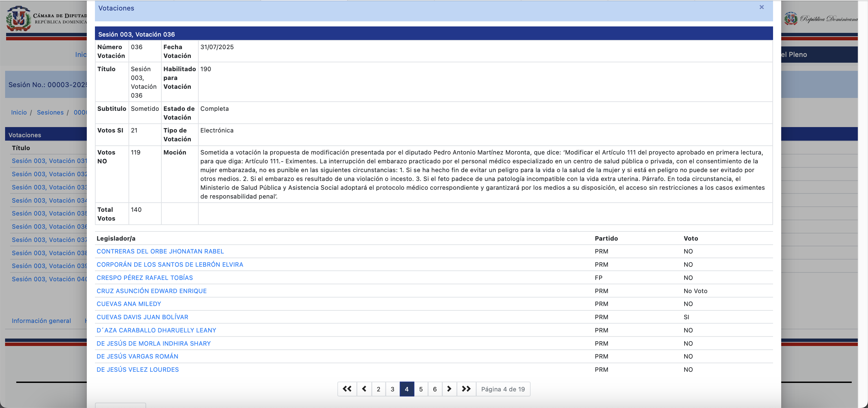Screen dimensions: 868x408
Task: Click Inicio breadcrumb link
Action: pos(19,113)
